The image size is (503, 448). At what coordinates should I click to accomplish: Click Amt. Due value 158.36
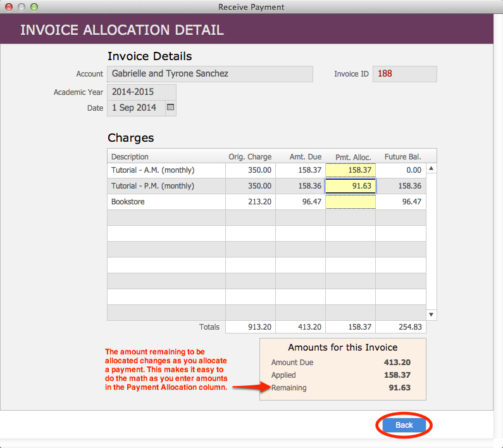[309, 186]
